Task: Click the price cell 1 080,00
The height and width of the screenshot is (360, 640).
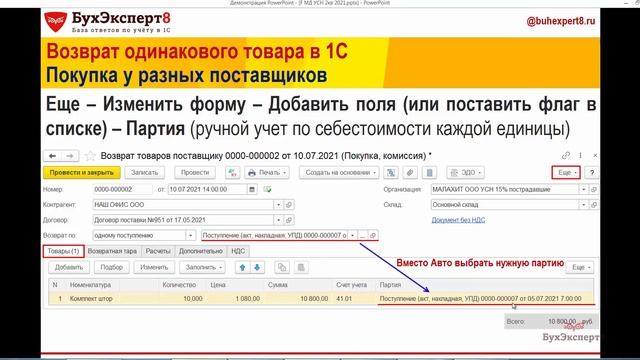Action: pos(236,299)
